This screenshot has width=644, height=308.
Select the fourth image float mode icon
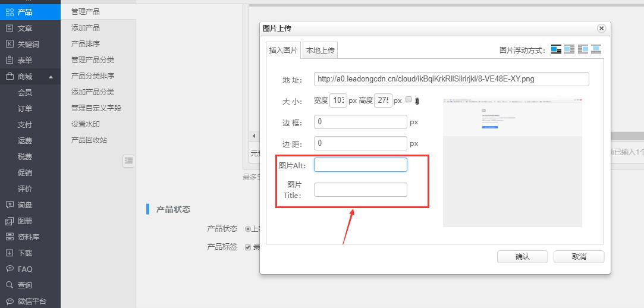pyautogui.click(x=596, y=50)
